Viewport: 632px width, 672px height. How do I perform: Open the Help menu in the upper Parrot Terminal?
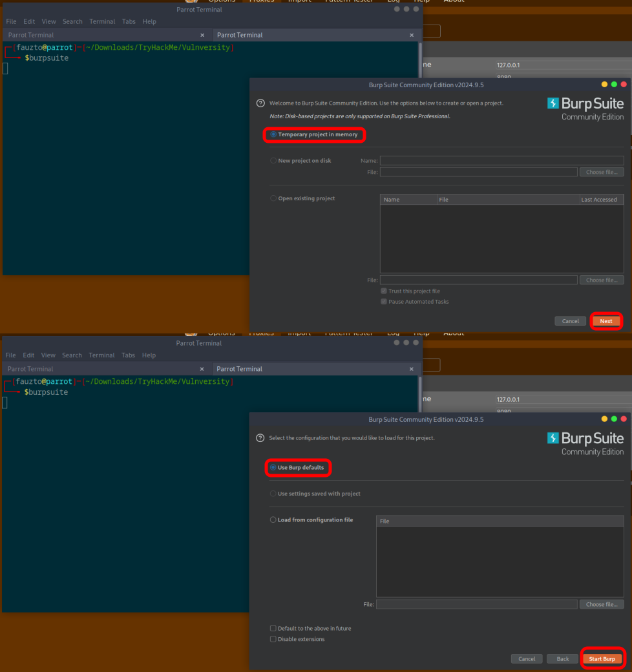point(149,21)
